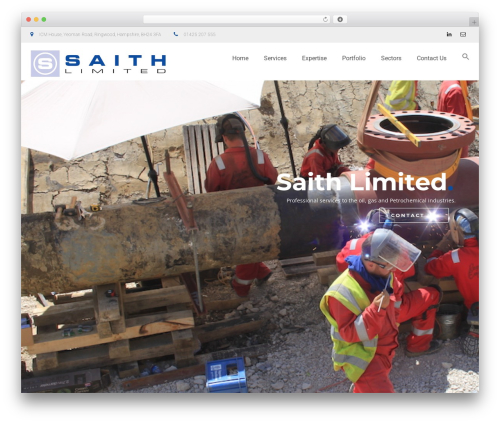
Task: Open the site search magnifier icon
Action: tap(465, 57)
